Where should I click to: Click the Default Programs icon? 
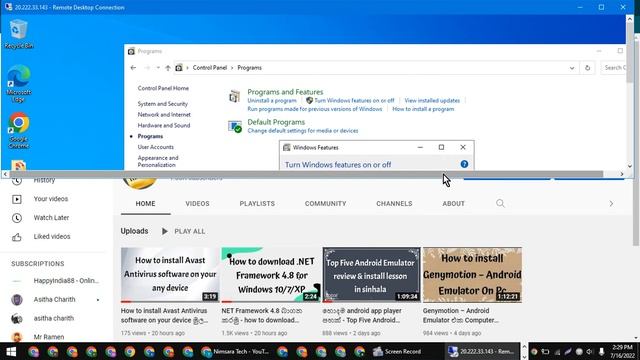click(235, 127)
